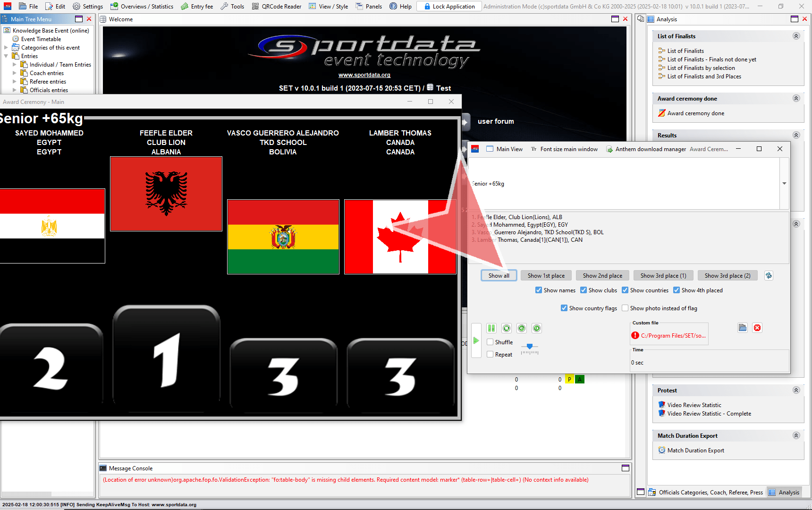
Task: Click the stop anthem playback icon
Action: click(x=507, y=328)
